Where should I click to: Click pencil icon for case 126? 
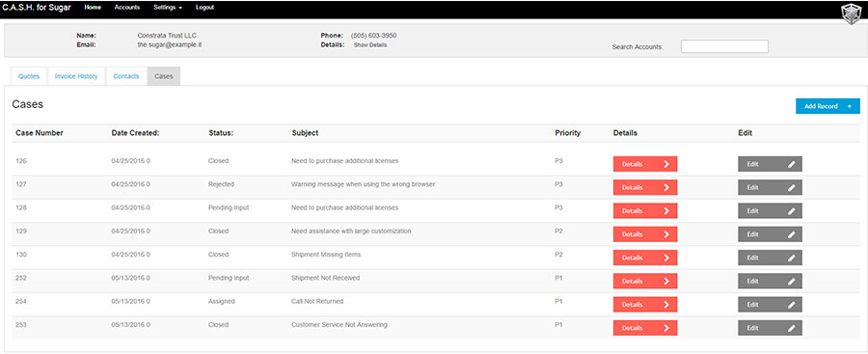coord(791,164)
